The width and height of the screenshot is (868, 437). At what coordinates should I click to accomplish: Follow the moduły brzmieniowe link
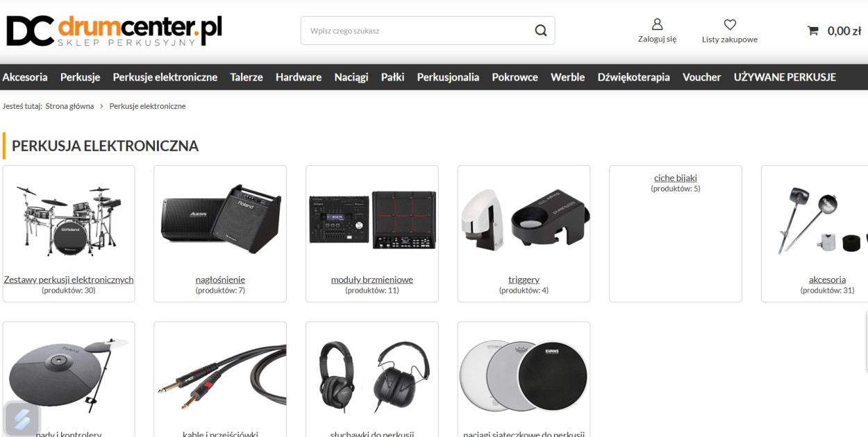[372, 280]
